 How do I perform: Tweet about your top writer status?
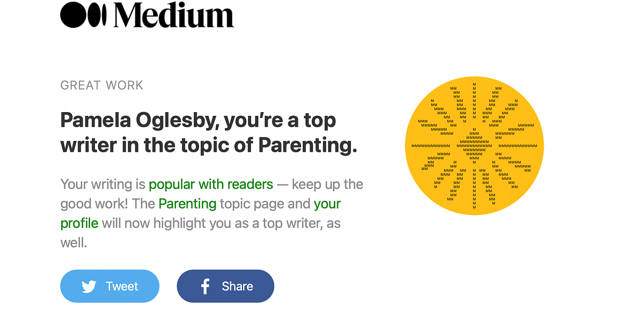(x=109, y=286)
